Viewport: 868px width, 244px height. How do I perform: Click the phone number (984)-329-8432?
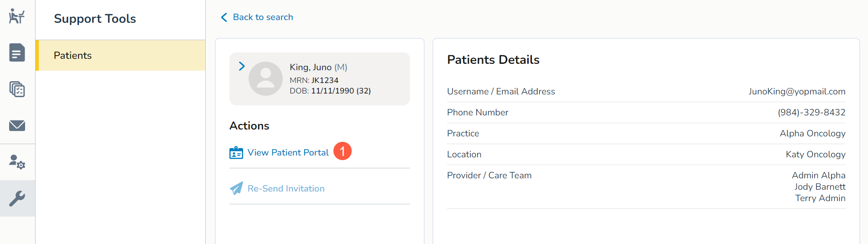pos(811,112)
